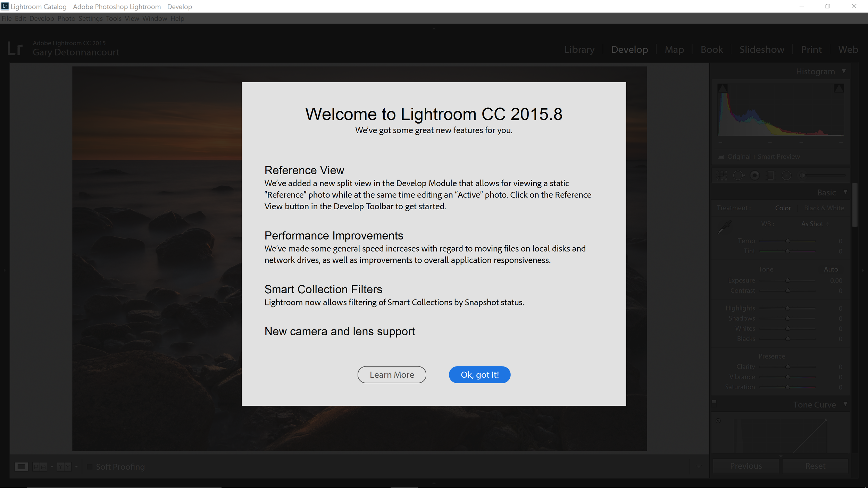Click the Previous button
Image resolution: width=868 pixels, height=488 pixels.
click(746, 466)
